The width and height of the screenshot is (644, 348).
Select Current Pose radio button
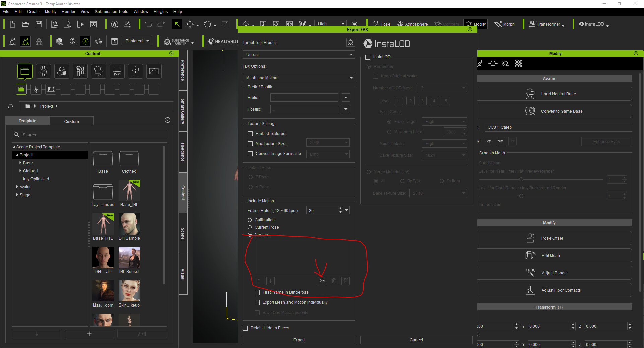(x=250, y=227)
